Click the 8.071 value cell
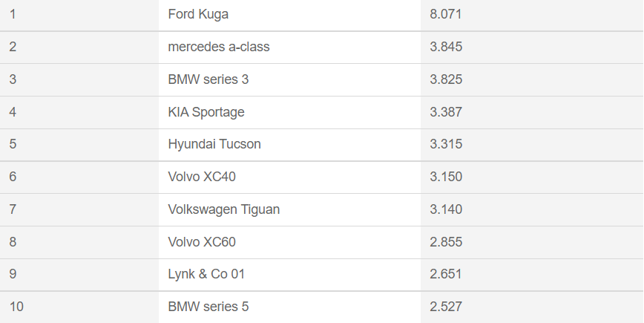 [446, 14]
